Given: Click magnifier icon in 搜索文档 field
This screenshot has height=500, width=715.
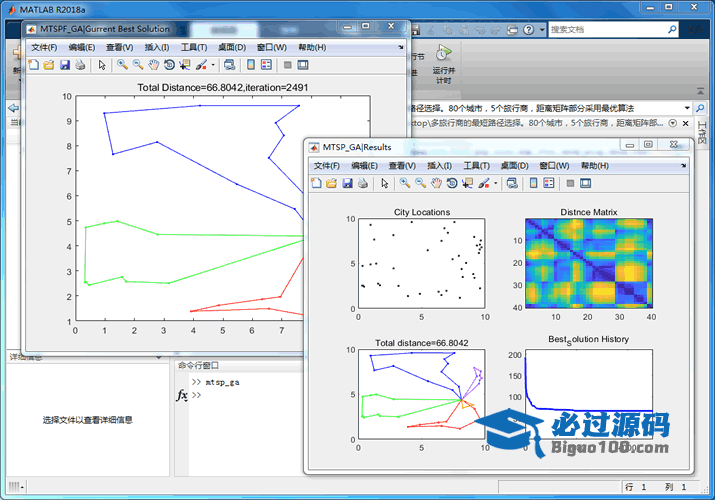Looking at the screenshot, I should click(x=672, y=30).
